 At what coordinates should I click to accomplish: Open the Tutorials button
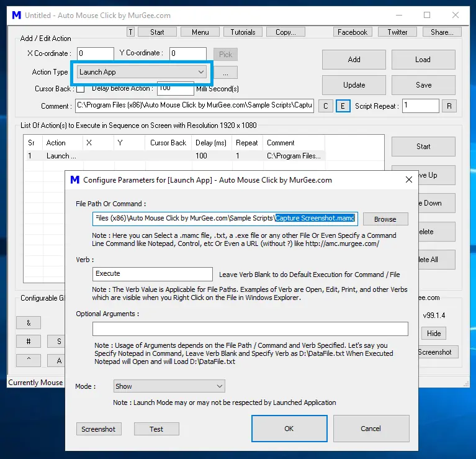point(243,32)
